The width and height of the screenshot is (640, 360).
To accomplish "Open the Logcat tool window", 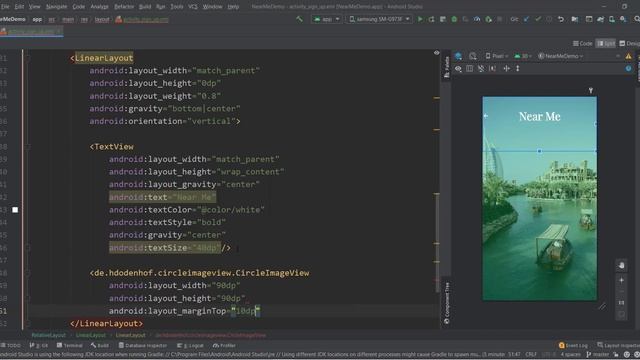I will [x=190, y=345].
